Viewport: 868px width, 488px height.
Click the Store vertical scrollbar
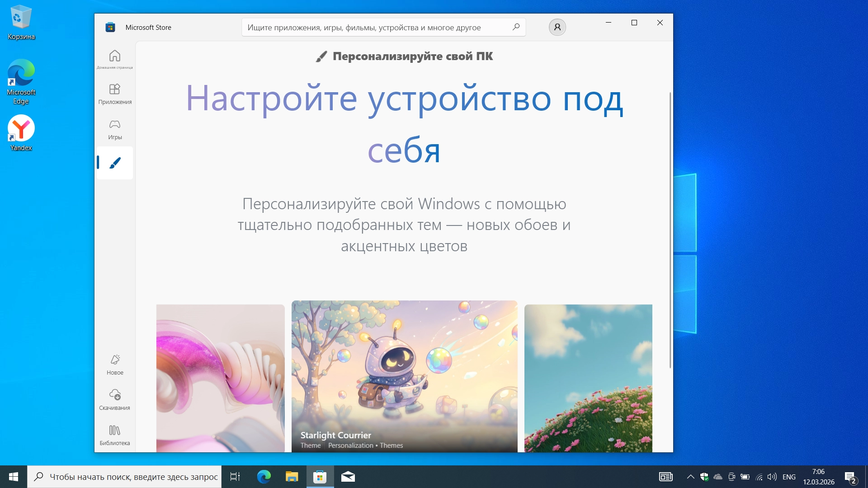click(x=670, y=230)
